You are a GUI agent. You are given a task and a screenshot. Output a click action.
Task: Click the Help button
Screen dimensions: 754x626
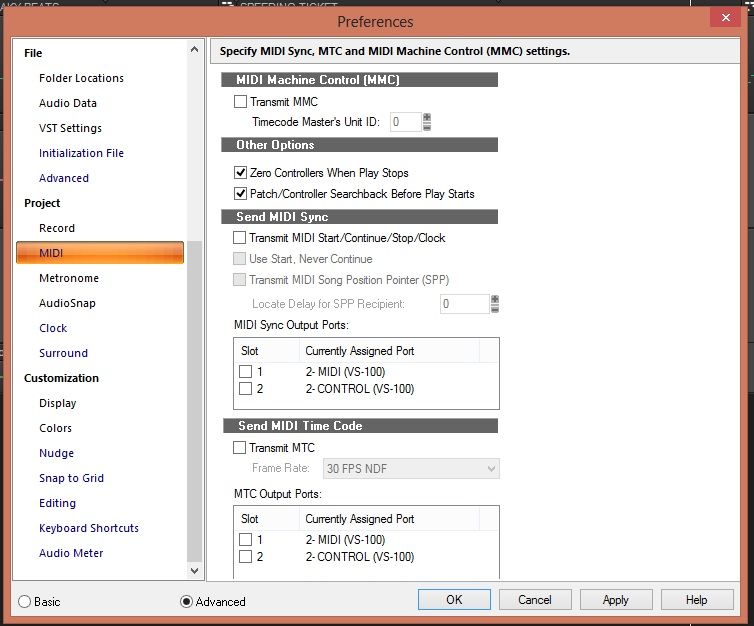point(696,600)
